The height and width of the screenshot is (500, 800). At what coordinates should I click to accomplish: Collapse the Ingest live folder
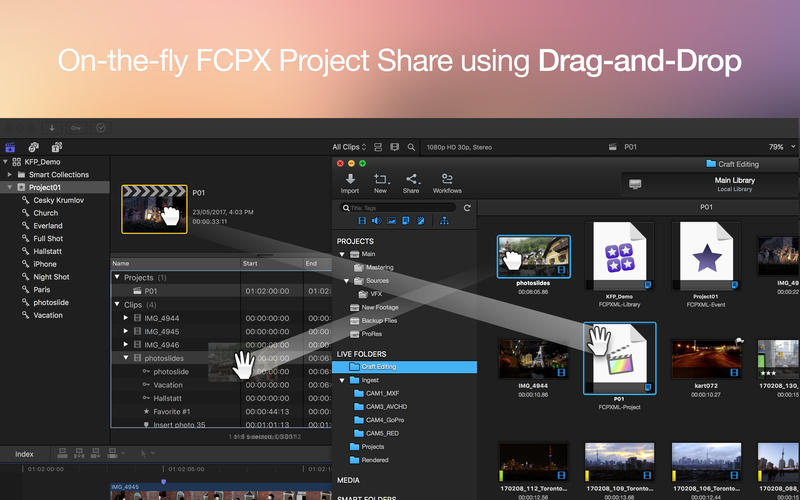pyautogui.click(x=342, y=380)
